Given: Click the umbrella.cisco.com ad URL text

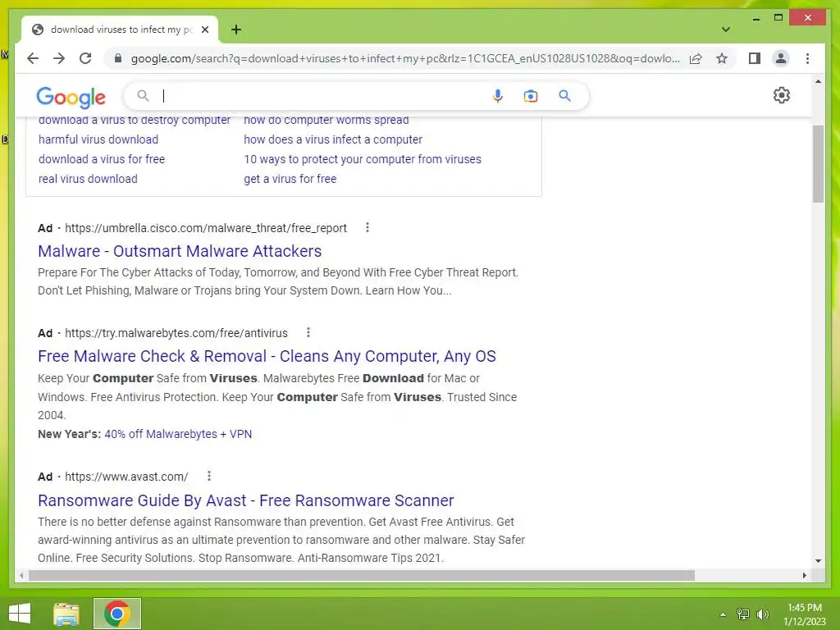Looking at the screenshot, I should pos(206,228).
